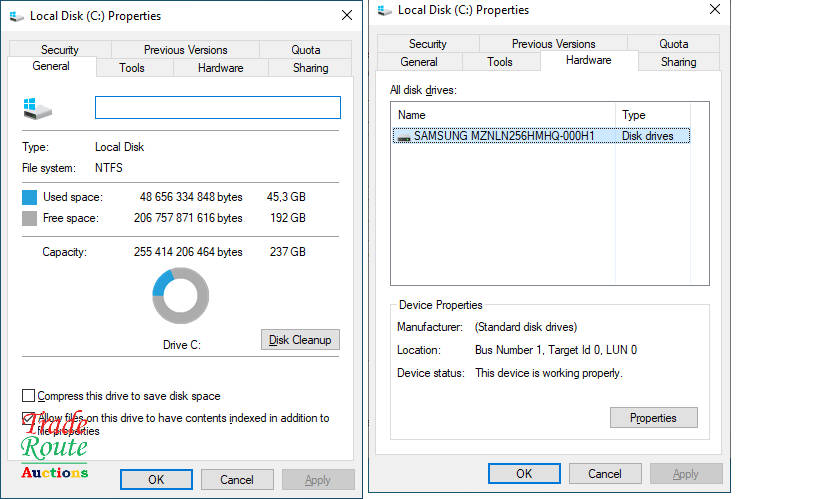Click the title bar drive icon of the General dialog
The image size is (819, 499).
click(x=17, y=16)
